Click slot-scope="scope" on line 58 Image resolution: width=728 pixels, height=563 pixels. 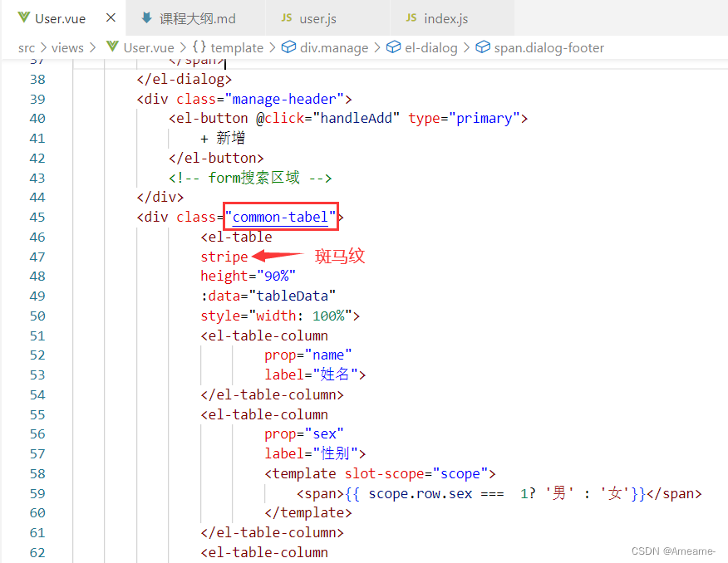click(416, 473)
